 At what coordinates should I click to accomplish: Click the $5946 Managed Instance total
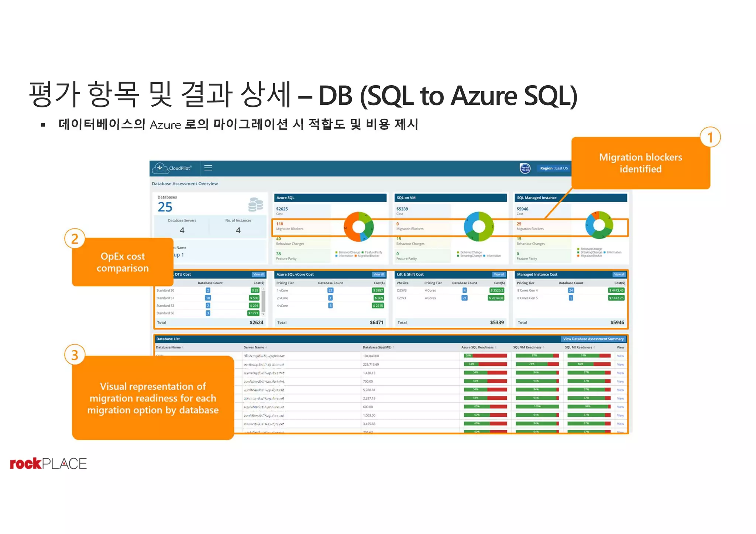pos(617,323)
